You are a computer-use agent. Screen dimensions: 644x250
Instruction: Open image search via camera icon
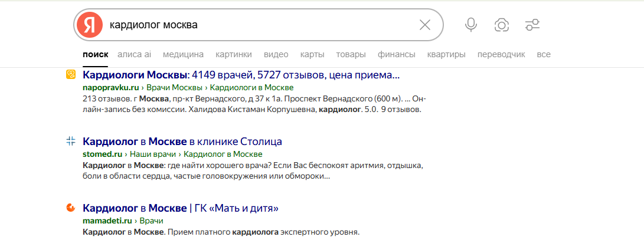[x=502, y=25]
